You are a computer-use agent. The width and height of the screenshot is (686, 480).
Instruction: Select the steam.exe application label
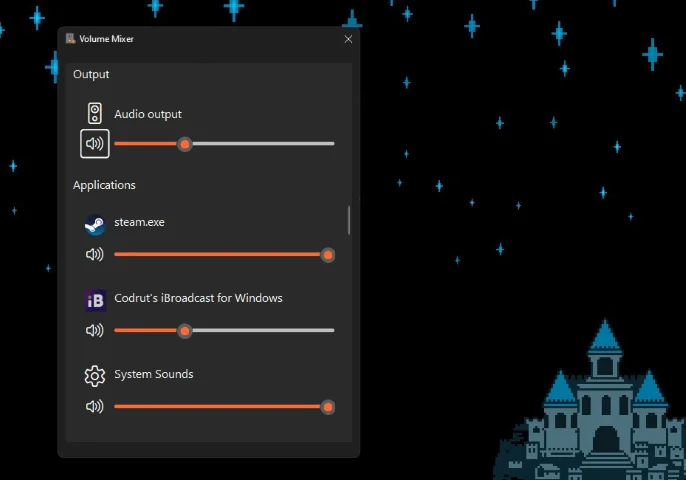[139, 222]
